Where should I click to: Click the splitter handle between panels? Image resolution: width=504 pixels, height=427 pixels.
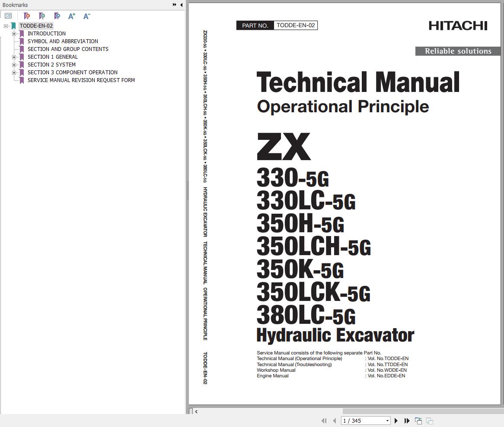(x=188, y=190)
